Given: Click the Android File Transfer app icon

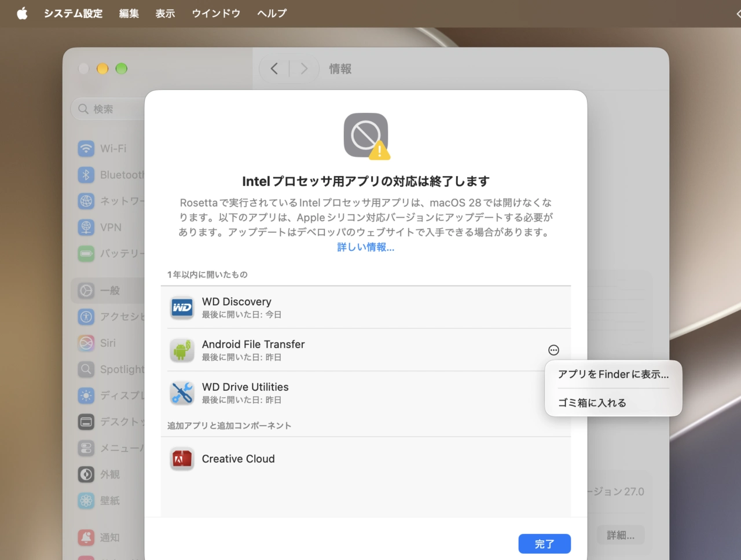Looking at the screenshot, I should (x=182, y=350).
